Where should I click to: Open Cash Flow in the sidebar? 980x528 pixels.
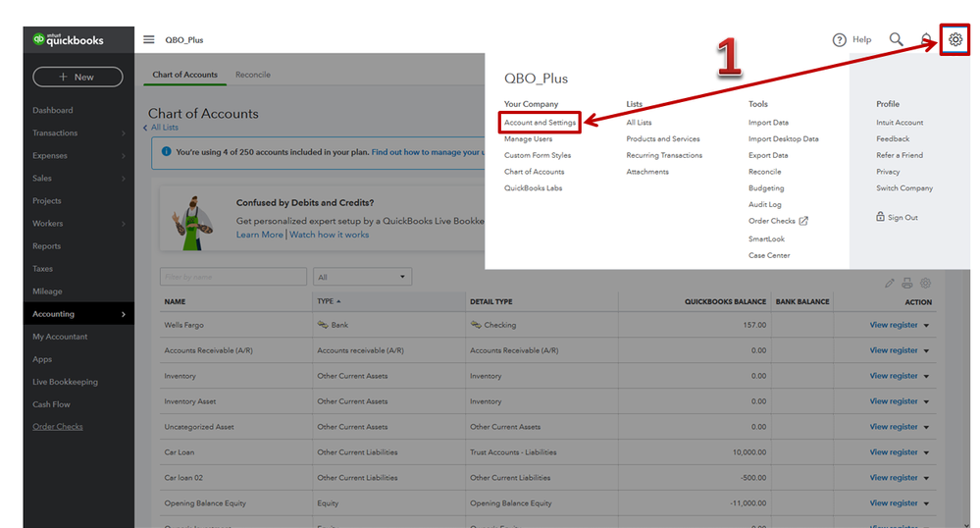coord(51,404)
